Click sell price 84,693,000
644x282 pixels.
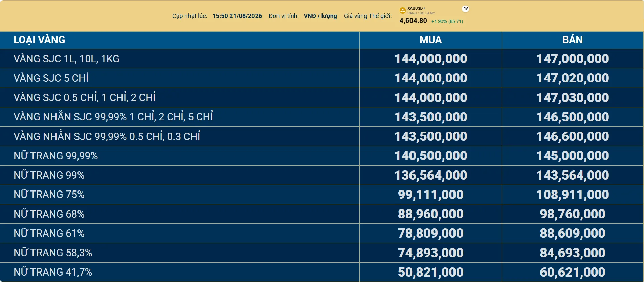[x=573, y=253]
